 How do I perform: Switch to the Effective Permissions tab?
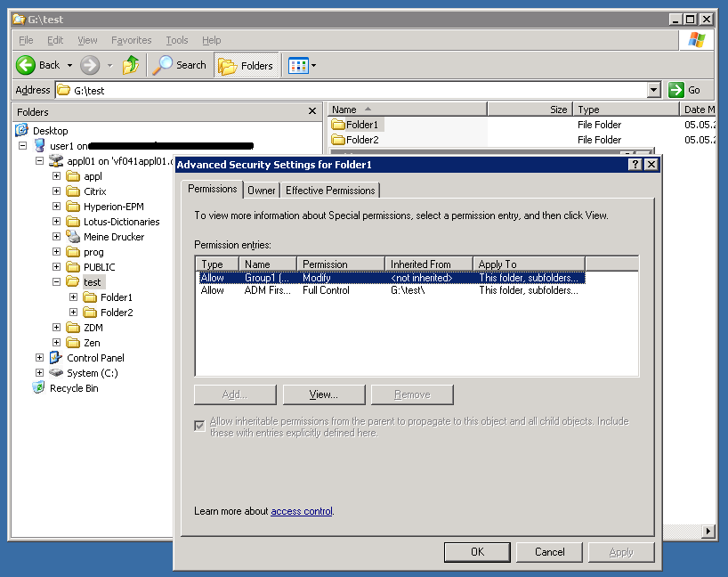click(x=330, y=191)
